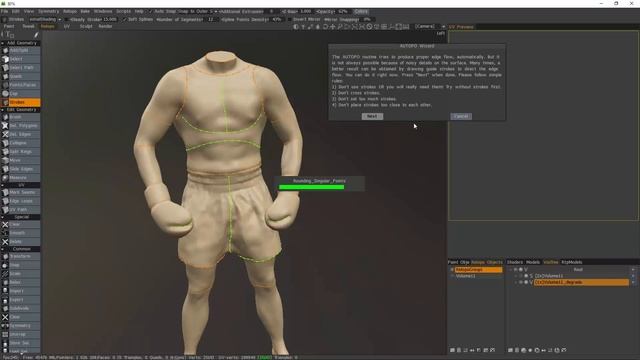The height and width of the screenshot is (360, 640).
Task: Select the Edge Loops tool
Action: click(x=20, y=201)
